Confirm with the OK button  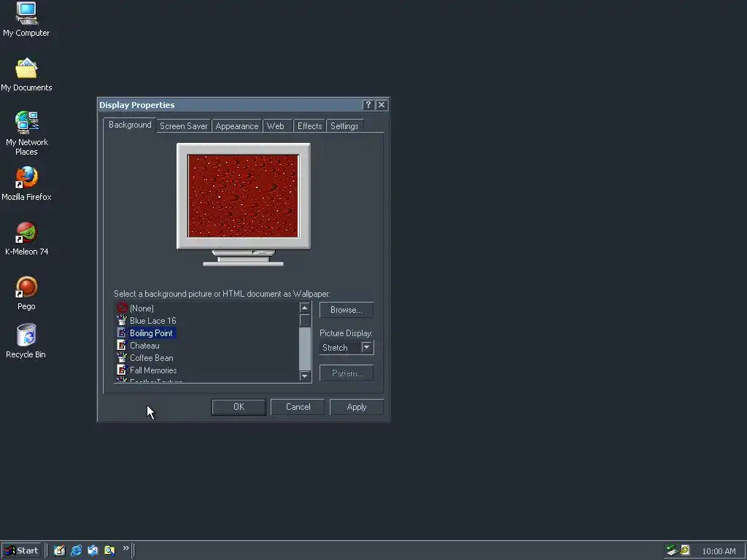point(239,407)
